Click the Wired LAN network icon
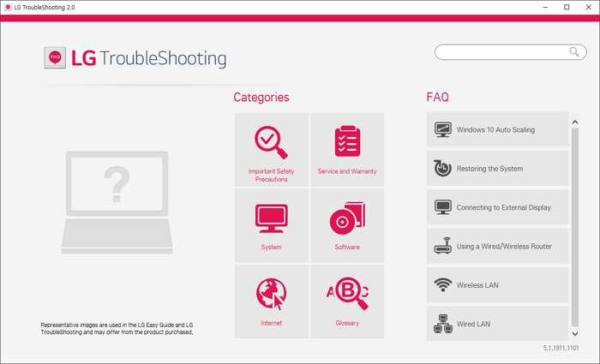The height and width of the screenshot is (364, 600). tap(443, 324)
